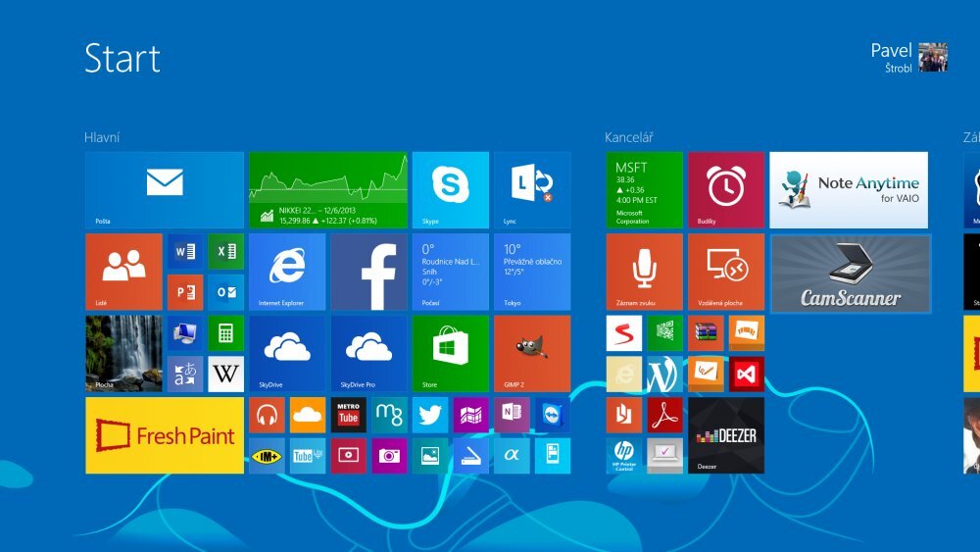Launch Excel from its small tile
The width and height of the screenshot is (980, 552).
(225, 251)
